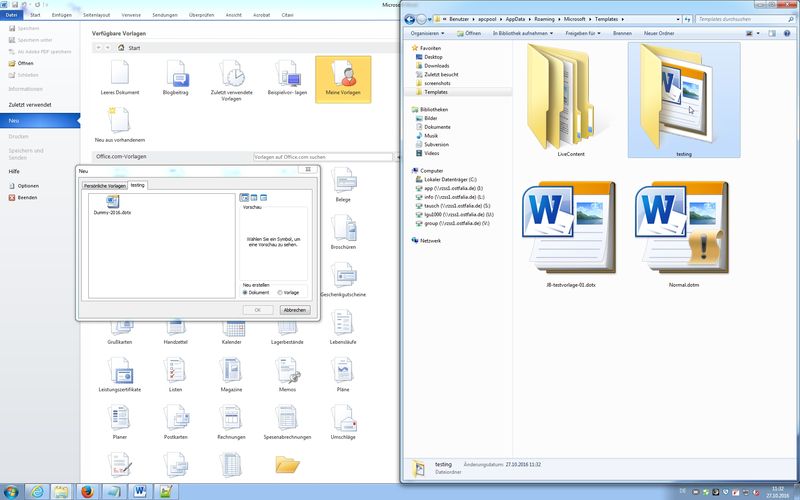Expand the Organisieren dropdown menu
Image resolution: width=800 pixels, height=500 pixels.
point(431,33)
